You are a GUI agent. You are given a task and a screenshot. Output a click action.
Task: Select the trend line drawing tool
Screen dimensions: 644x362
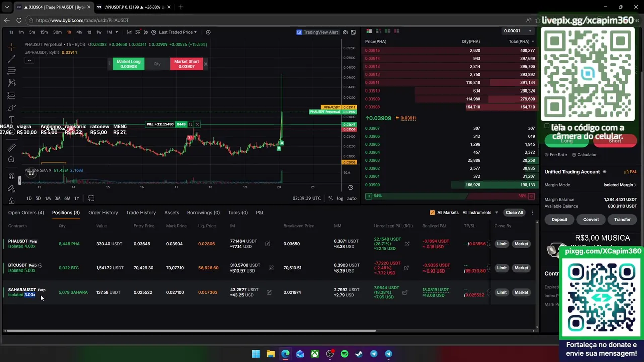(11, 58)
